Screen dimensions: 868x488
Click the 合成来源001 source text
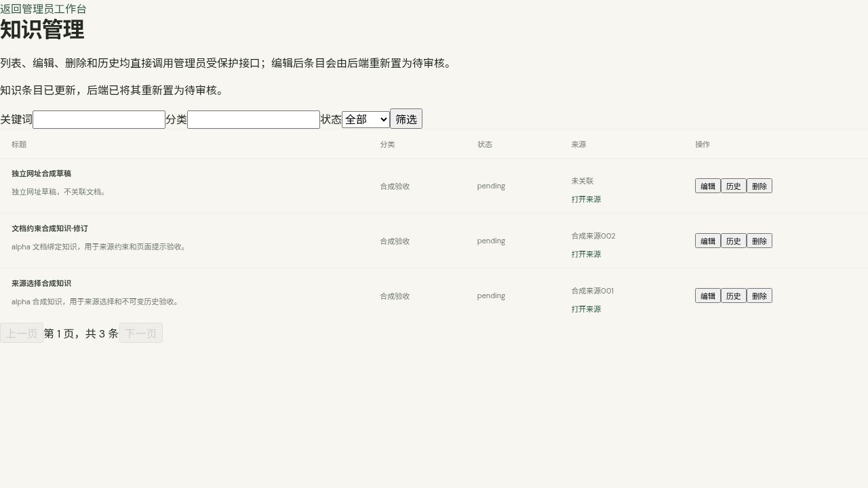(x=593, y=291)
